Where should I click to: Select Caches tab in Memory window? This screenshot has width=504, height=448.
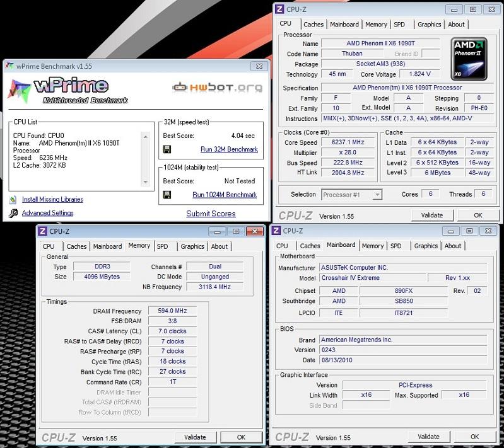pyautogui.click(x=76, y=246)
